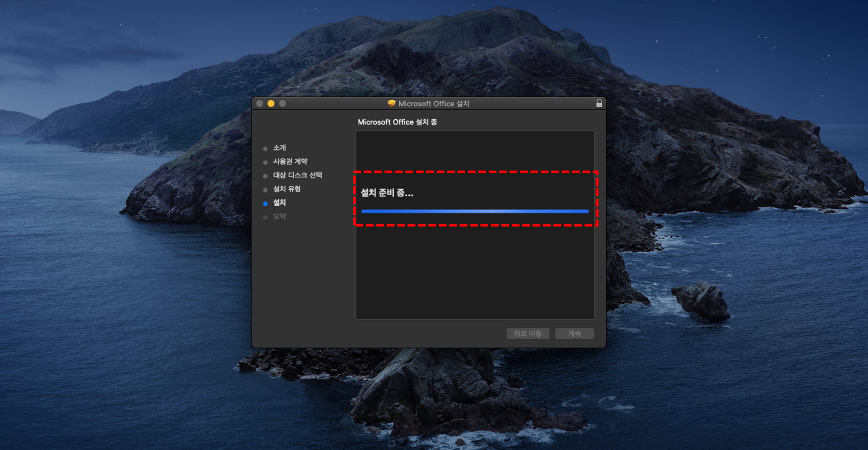Click the blue bullet next to 설치
This screenshot has width=868, height=450.
tap(265, 204)
